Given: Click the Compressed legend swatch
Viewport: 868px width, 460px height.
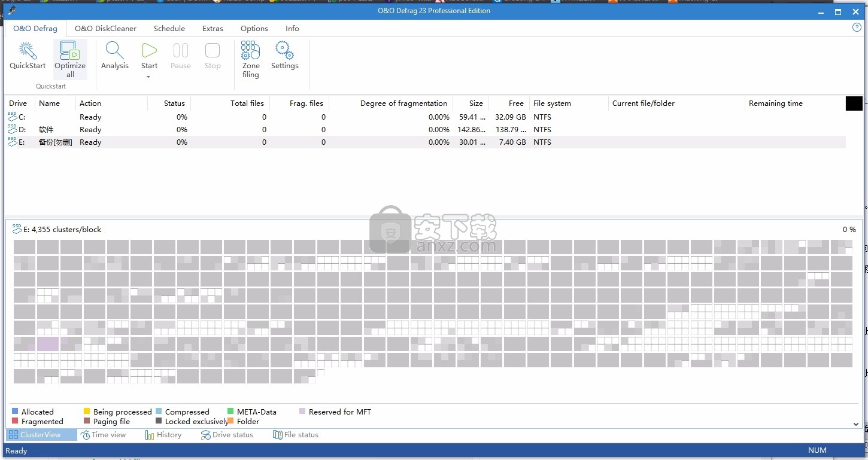Looking at the screenshot, I should tap(159, 412).
